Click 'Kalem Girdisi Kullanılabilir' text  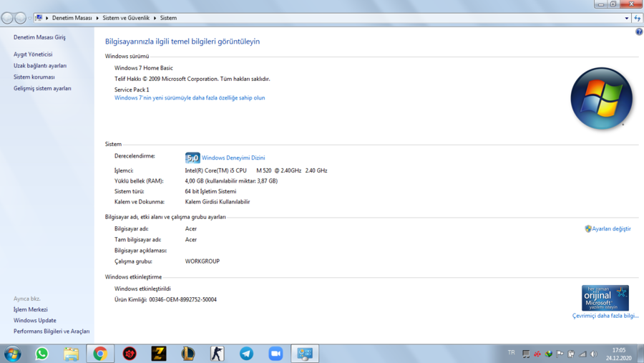pyautogui.click(x=218, y=202)
